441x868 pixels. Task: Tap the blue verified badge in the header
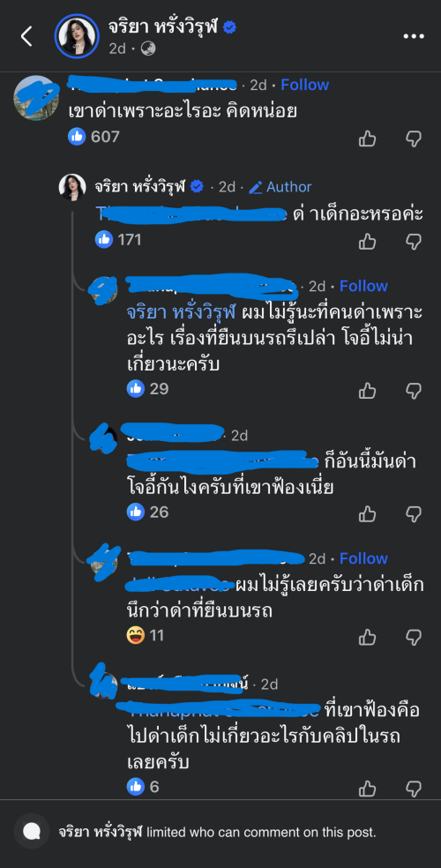[x=229, y=27]
